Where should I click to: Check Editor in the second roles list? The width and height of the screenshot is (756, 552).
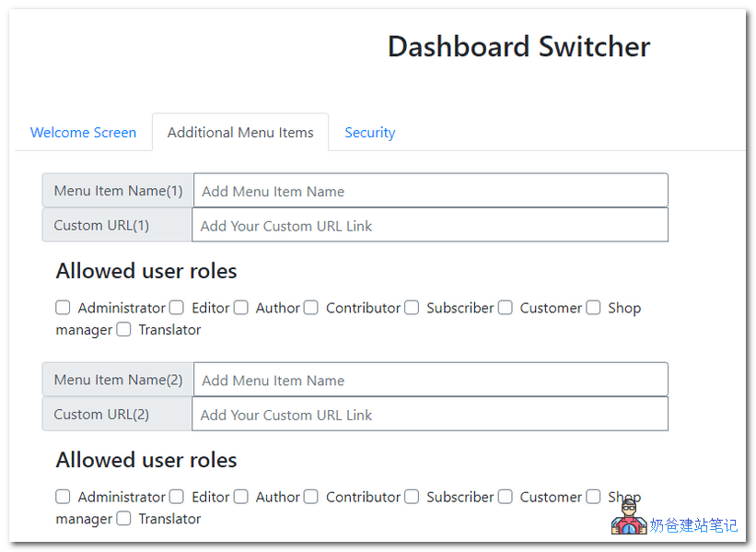click(x=176, y=497)
